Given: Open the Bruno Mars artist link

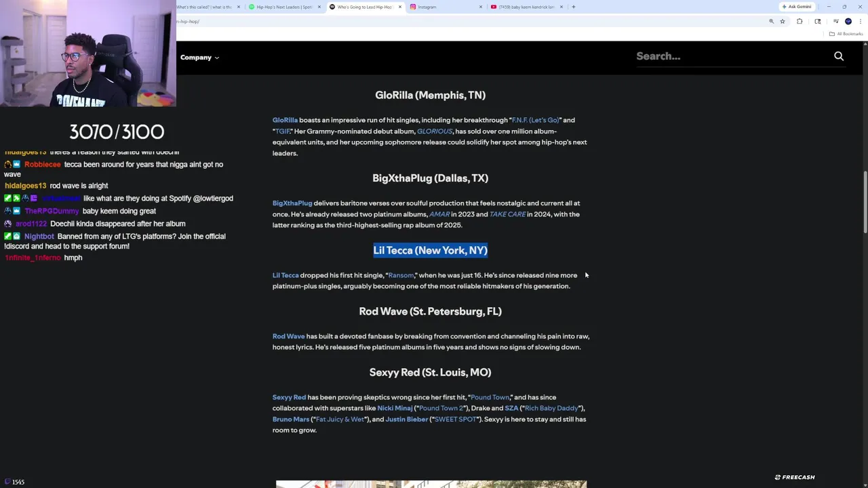Looking at the screenshot, I should click(290, 419).
